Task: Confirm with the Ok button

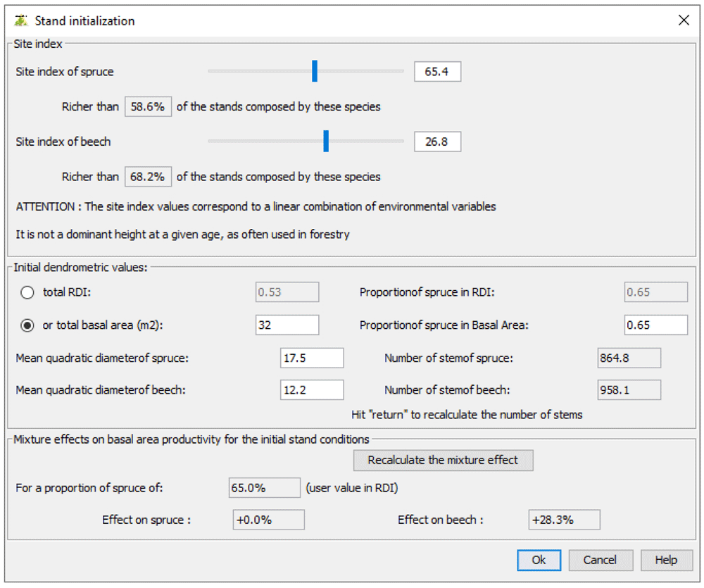Action: tap(539, 560)
